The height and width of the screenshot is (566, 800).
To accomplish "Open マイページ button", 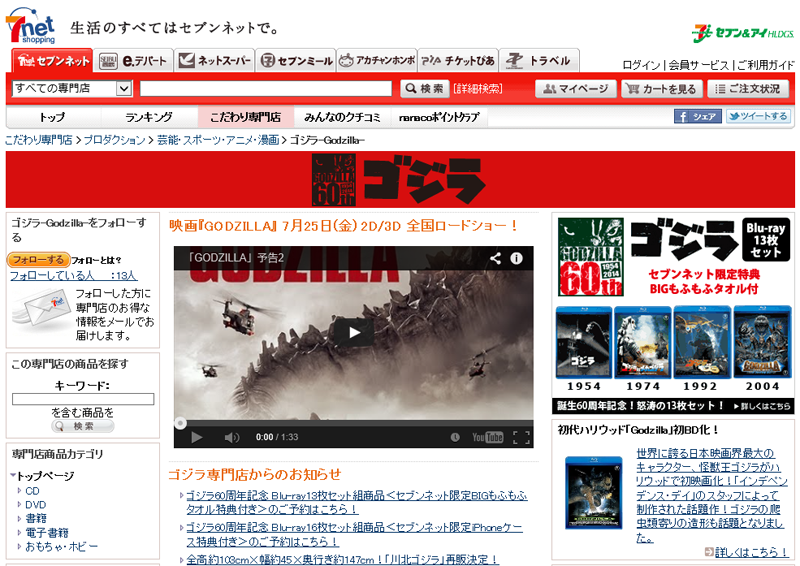I will coord(576,89).
